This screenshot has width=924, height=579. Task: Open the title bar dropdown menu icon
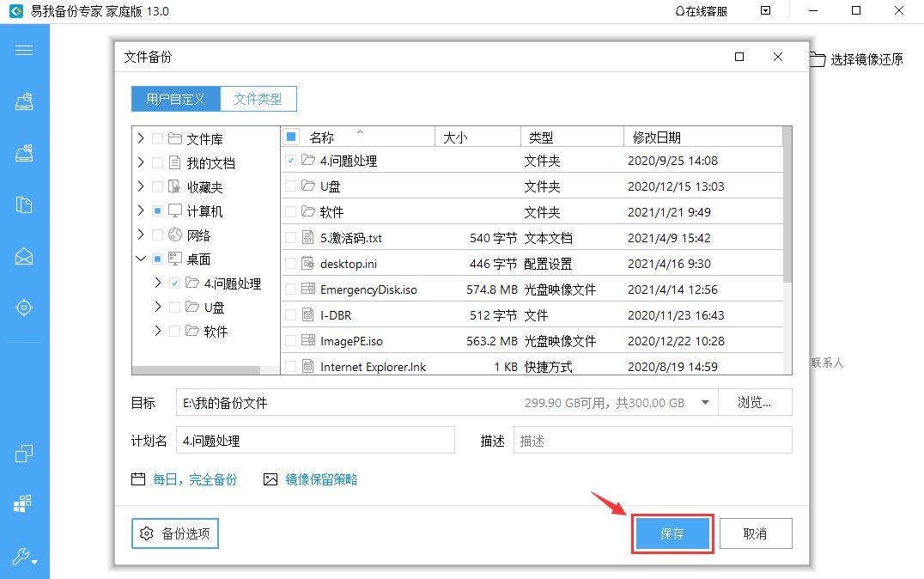(765, 10)
